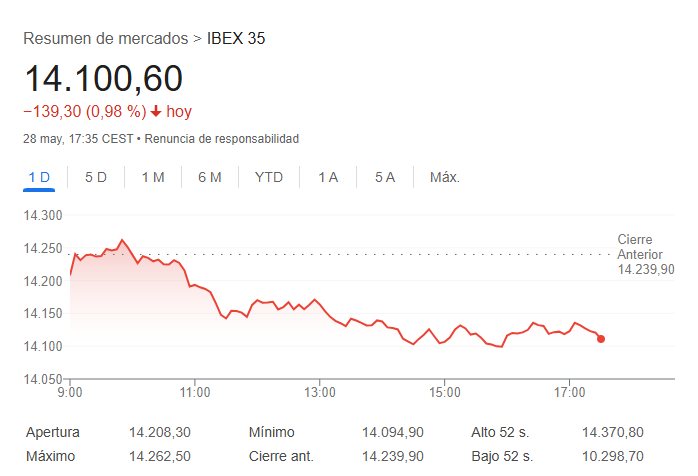This screenshot has height=476, width=698.
Task: Open the Resumen de mercados link
Action: click(x=105, y=39)
